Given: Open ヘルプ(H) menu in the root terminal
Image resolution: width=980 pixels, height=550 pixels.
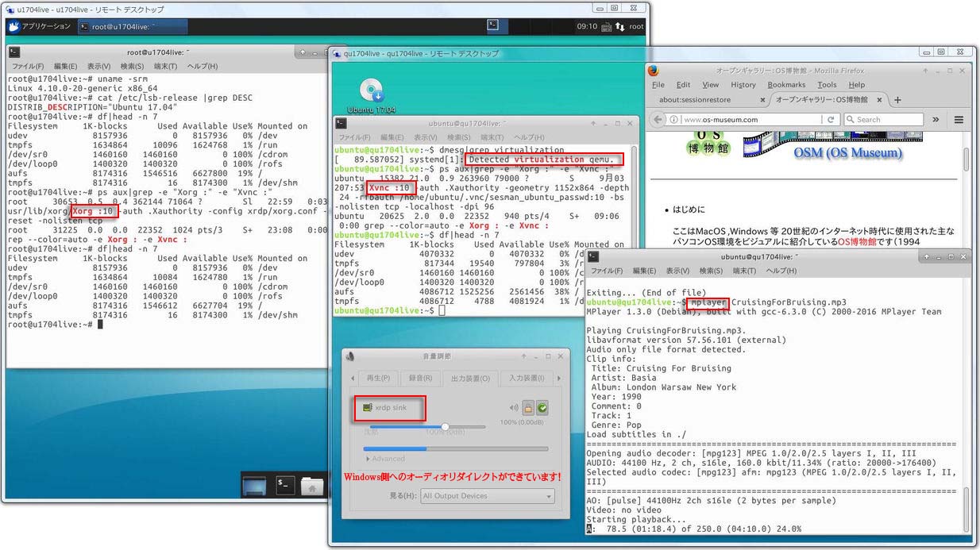Looking at the screenshot, I should (202, 66).
